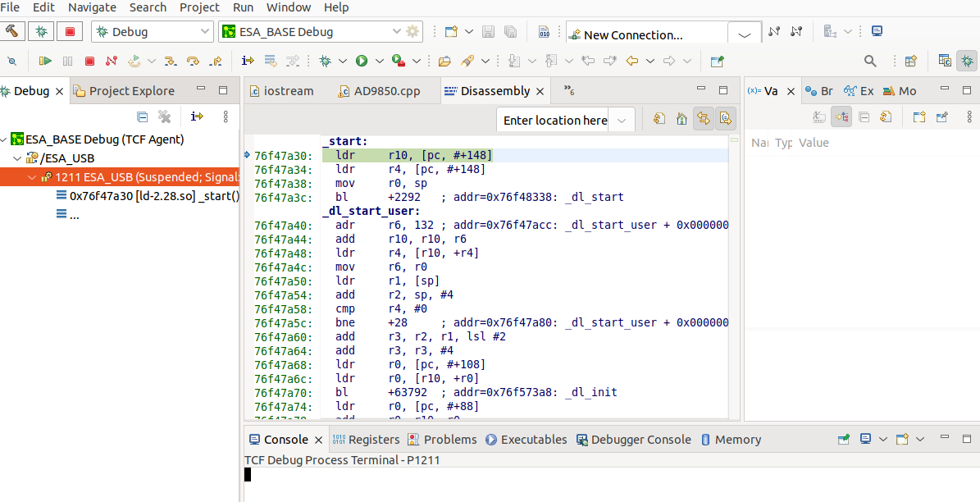Switch to the Modules view tab
This screenshot has width=980, height=502.
(x=900, y=91)
